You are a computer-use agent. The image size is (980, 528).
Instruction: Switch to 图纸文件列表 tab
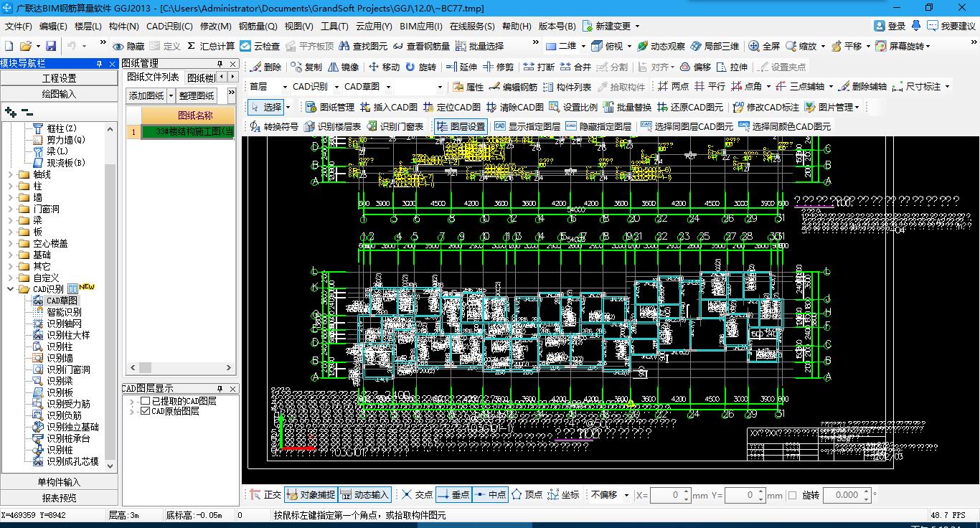(153, 77)
